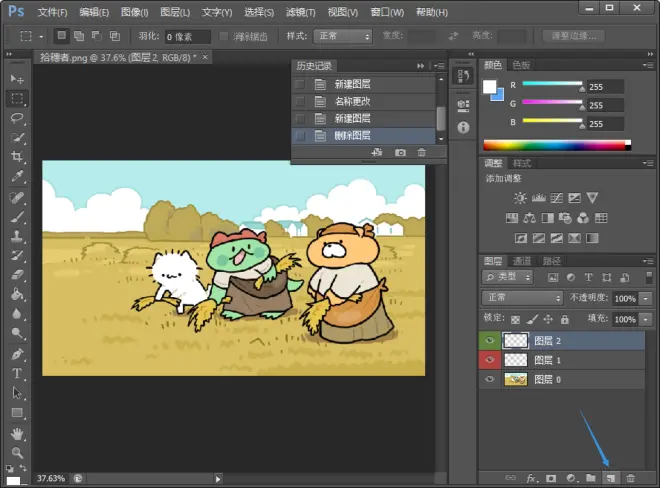Open the 滤镜(T) menu

[x=301, y=12]
